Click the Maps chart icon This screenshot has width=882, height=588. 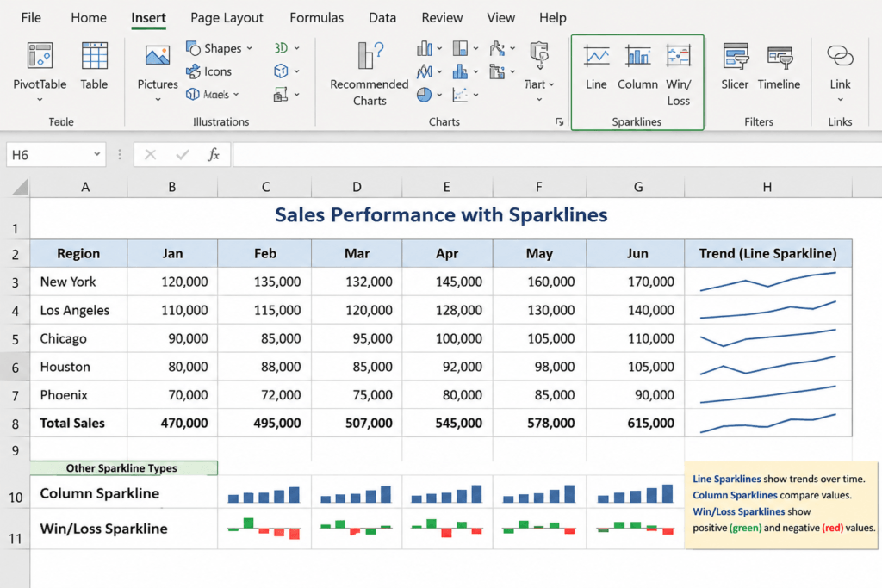(x=539, y=56)
